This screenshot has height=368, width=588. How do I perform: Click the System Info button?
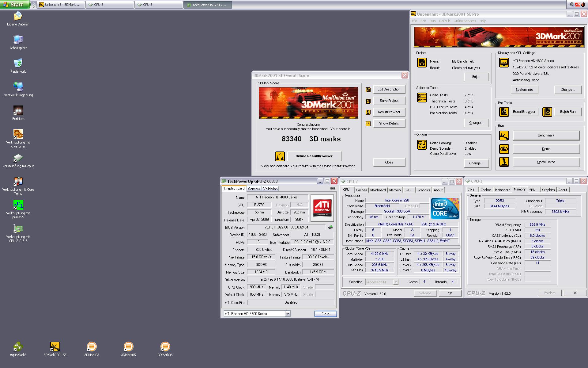pos(524,90)
